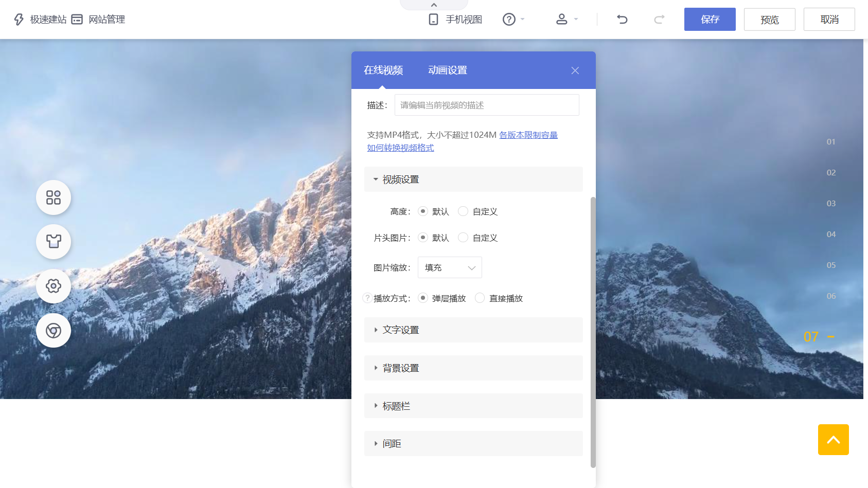Select 自定义 for 片头图片
The width and height of the screenshot is (868, 488).
[463, 238]
